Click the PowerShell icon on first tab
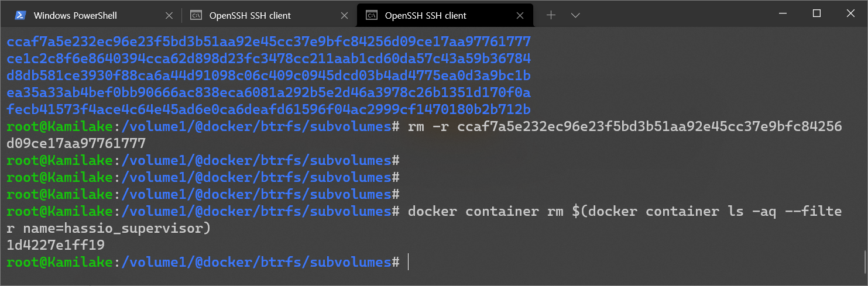 click(20, 15)
